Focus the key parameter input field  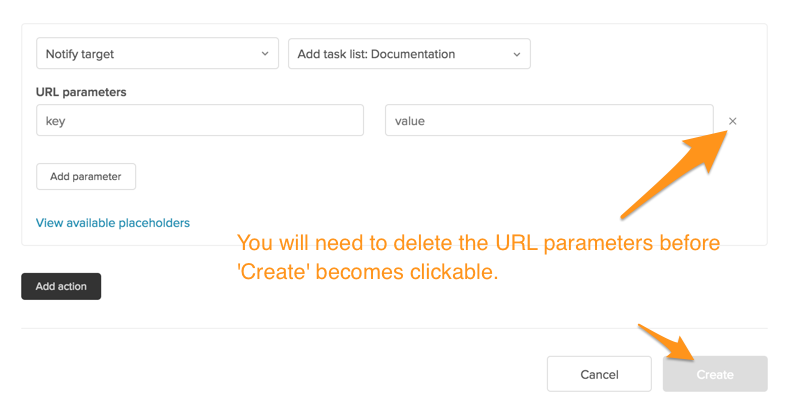[x=200, y=120]
